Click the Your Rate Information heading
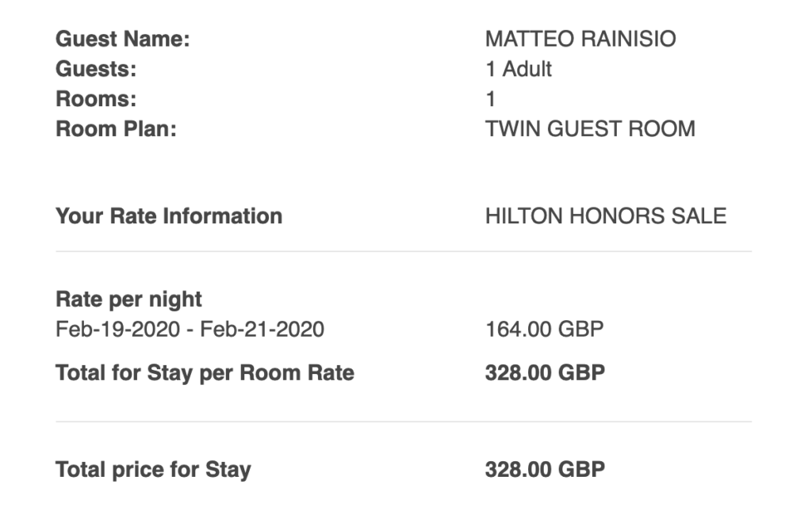Viewport: 812px width, 530px height. click(169, 215)
